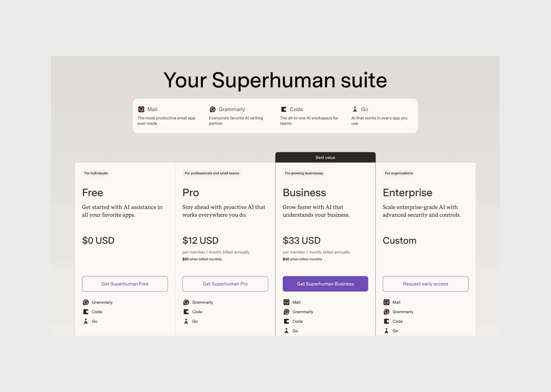Click the Go icon in suite header
The height and width of the screenshot is (392, 551).
355,109
